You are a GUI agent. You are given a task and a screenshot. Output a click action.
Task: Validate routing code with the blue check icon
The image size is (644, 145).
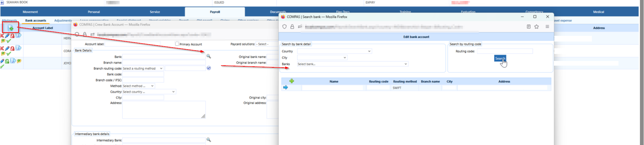tap(209, 68)
